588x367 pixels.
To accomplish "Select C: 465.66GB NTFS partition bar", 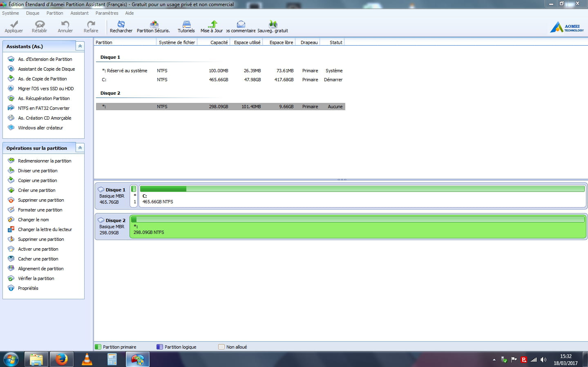I will [362, 196].
